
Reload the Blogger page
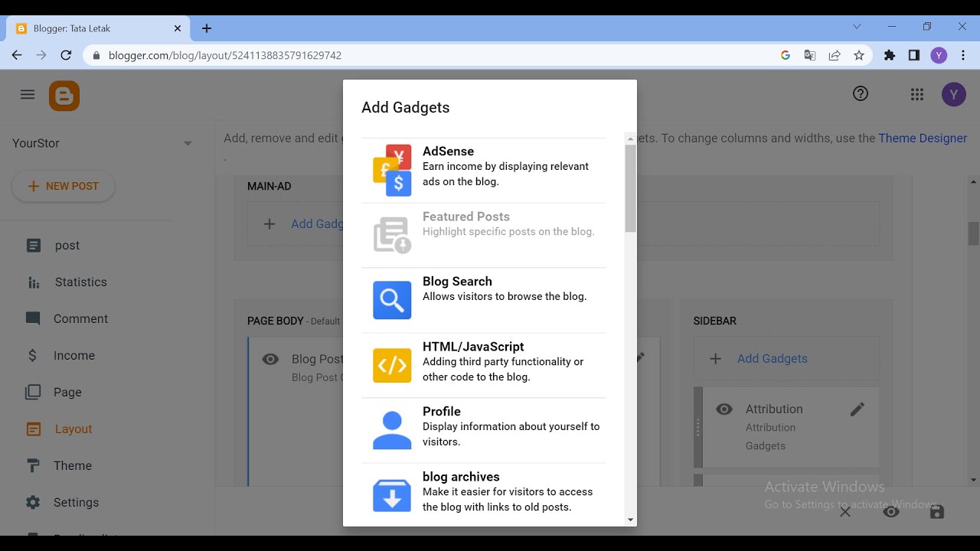pos(66,55)
